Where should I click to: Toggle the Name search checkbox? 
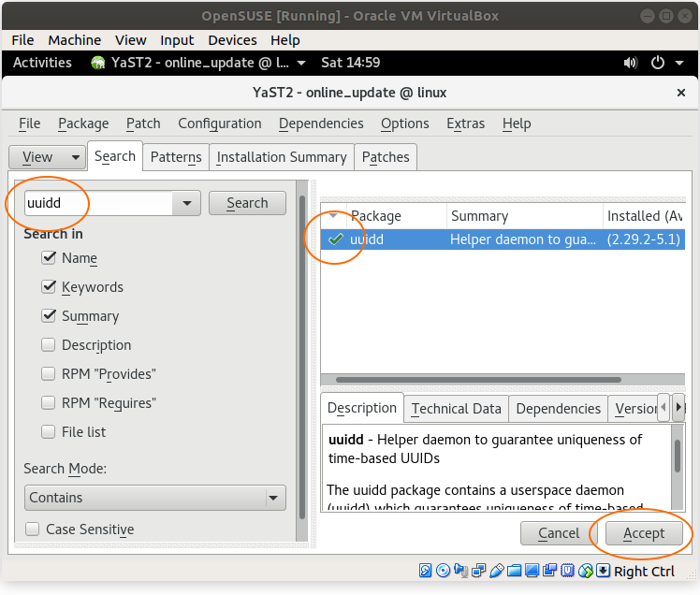(x=49, y=257)
